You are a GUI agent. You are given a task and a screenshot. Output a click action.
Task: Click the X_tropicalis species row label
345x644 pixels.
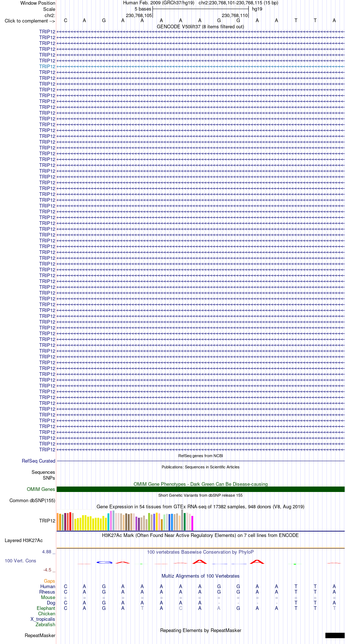pyautogui.click(x=43, y=619)
